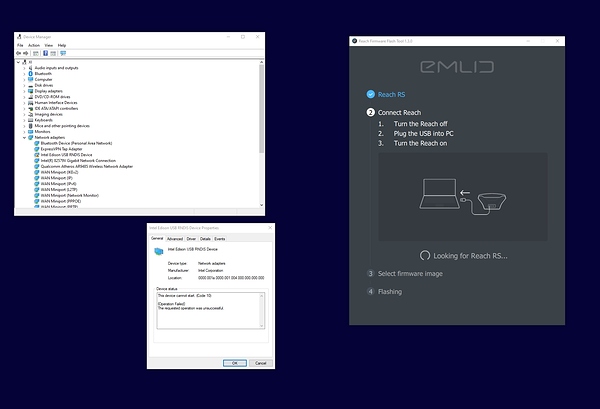Click the Back arrow in Device Manager toolbar
The width and height of the screenshot is (600, 409).
[18, 53]
